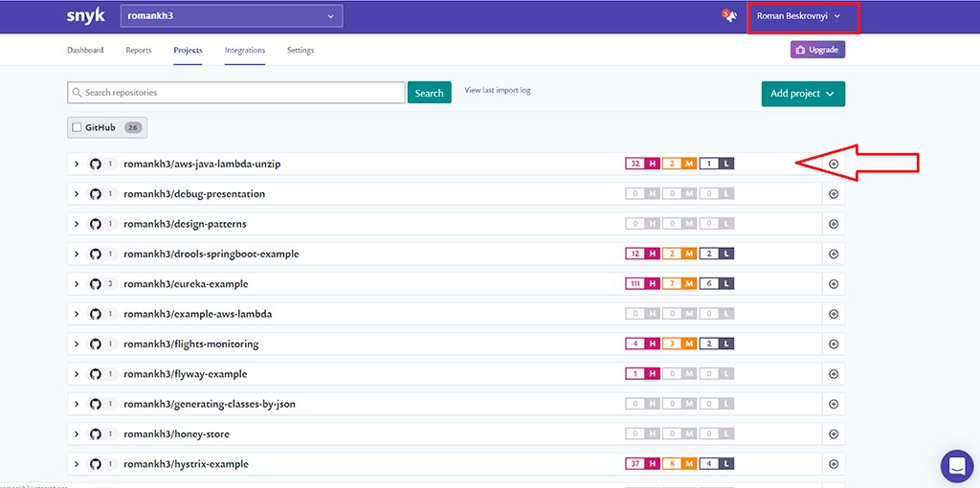Click GitHub icon on debug-presentation row
The height and width of the screenshot is (488, 980).
tap(95, 193)
